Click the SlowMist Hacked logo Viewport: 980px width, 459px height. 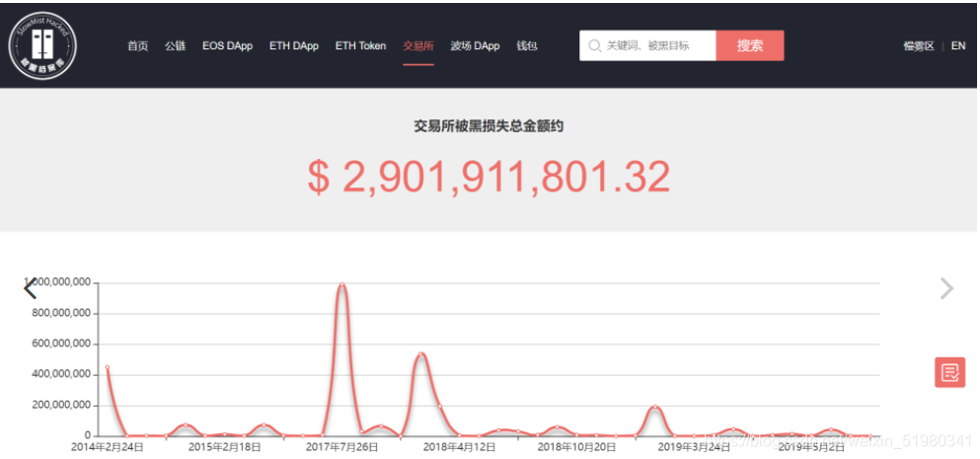(x=43, y=45)
